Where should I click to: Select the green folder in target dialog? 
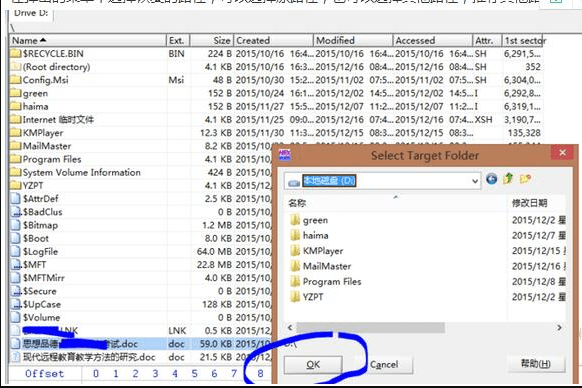pos(315,220)
